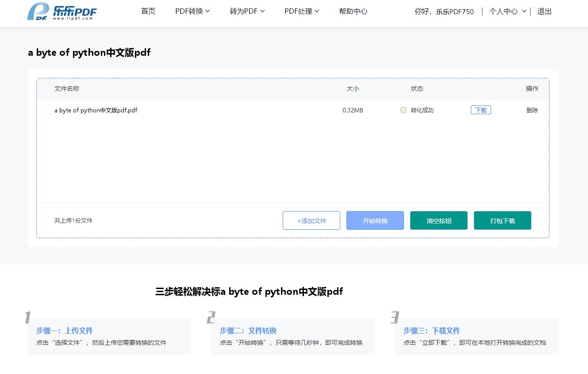Click the 大小 column header

click(x=353, y=89)
